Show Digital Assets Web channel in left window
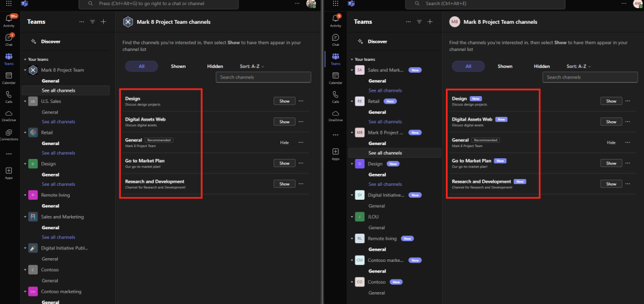644x304 pixels. tap(285, 122)
